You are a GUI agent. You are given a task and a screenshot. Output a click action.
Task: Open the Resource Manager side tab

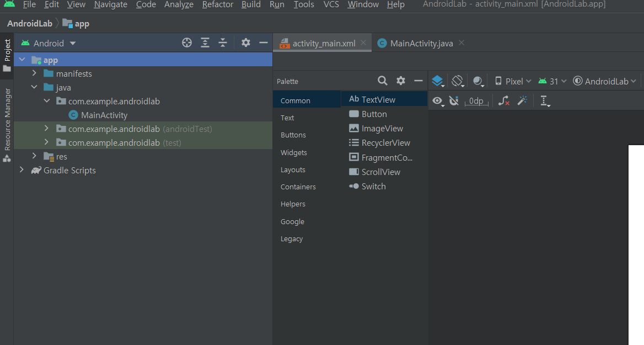pyautogui.click(x=7, y=125)
